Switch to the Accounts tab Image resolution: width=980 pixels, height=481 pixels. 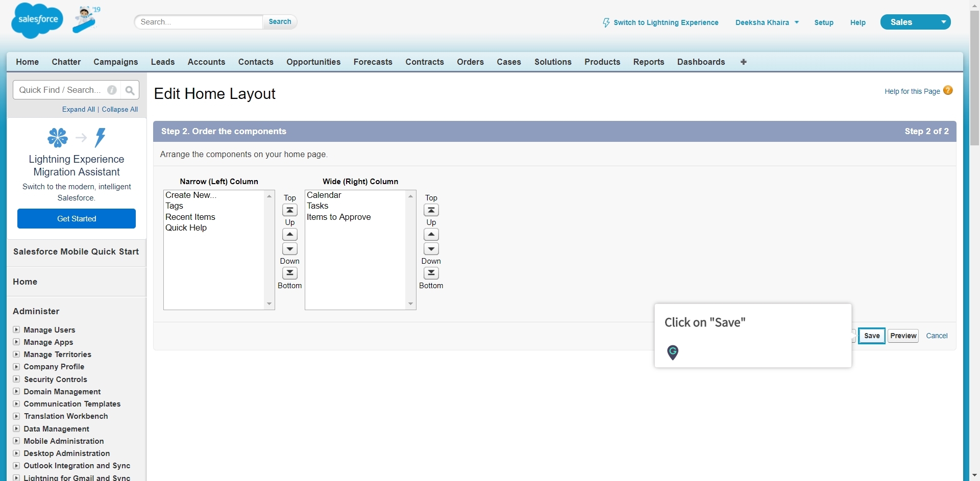click(x=206, y=62)
